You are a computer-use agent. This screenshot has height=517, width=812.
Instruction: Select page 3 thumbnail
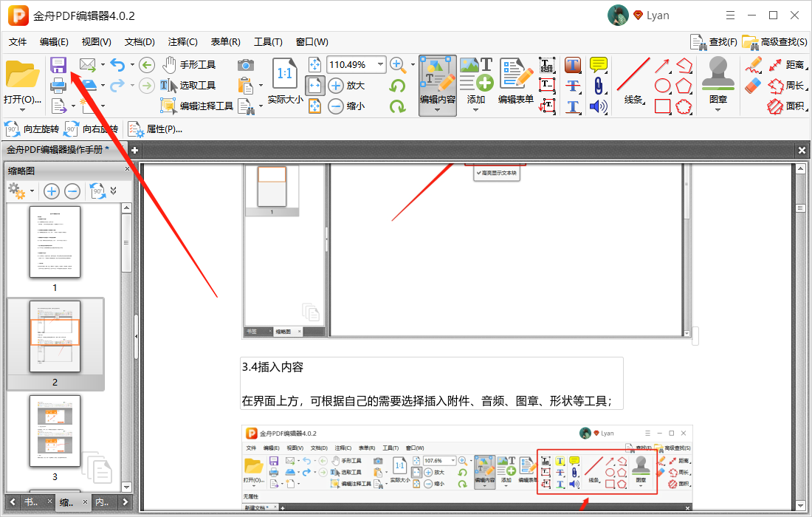(x=55, y=431)
